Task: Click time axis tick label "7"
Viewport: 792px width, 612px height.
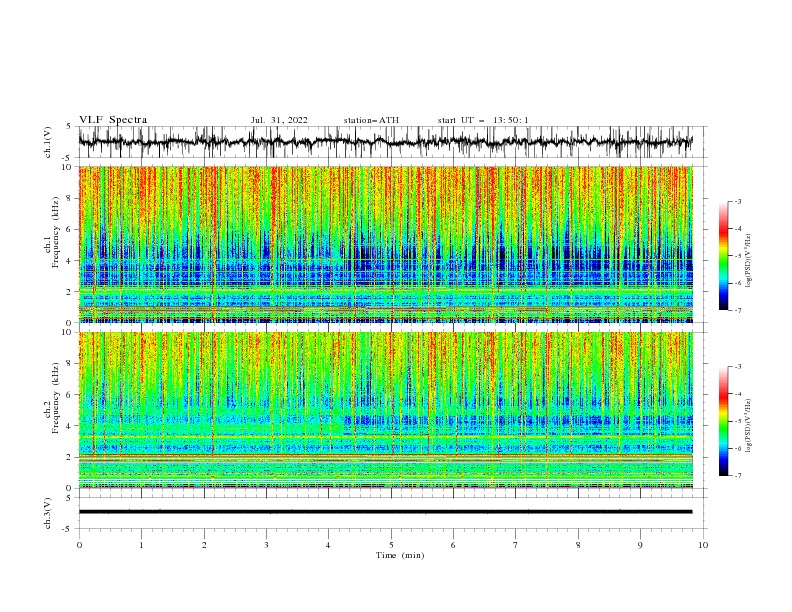Action: [516, 545]
